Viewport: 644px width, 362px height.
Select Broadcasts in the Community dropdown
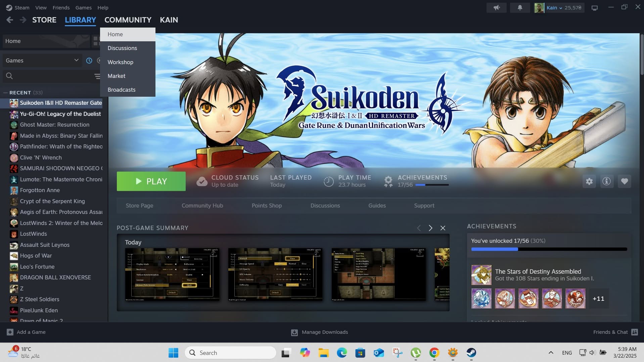[128, 90]
